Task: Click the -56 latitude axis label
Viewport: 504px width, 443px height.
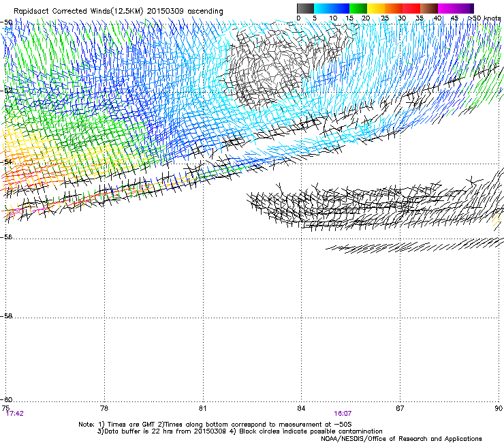Action: click(x=7, y=237)
